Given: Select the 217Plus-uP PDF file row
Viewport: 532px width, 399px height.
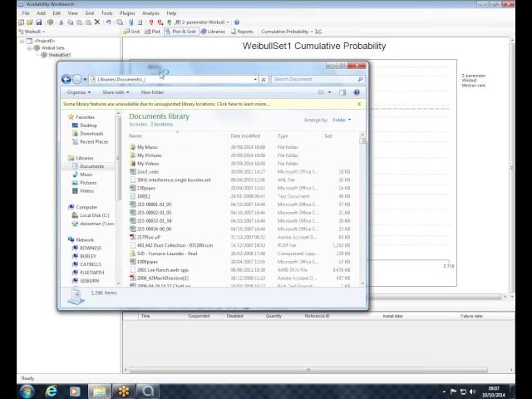Looking at the screenshot, I should click(x=239, y=237).
